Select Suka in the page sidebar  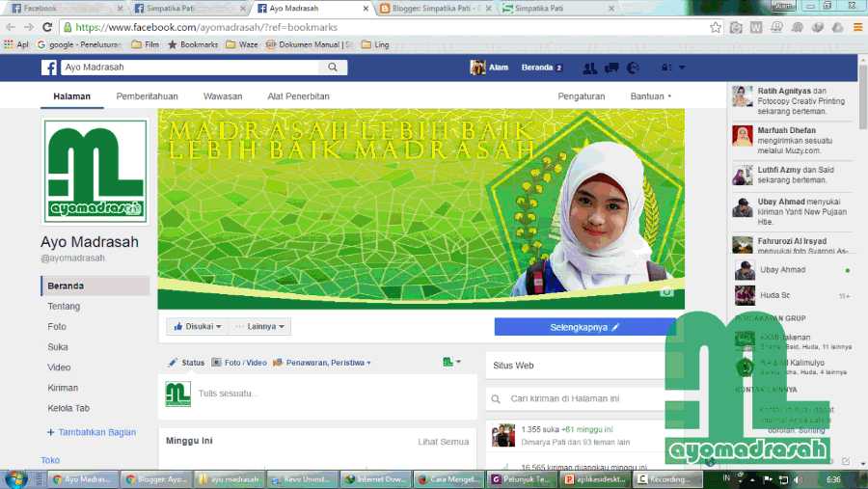[x=58, y=347]
